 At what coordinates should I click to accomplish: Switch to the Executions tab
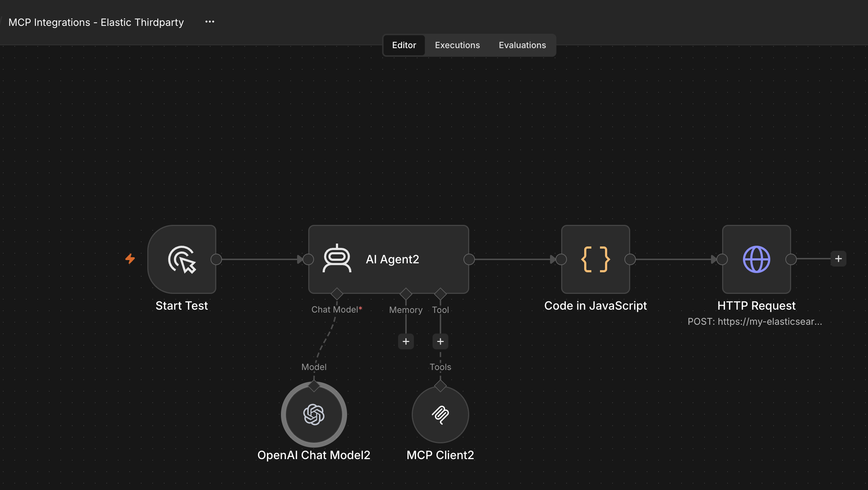pos(457,45)
